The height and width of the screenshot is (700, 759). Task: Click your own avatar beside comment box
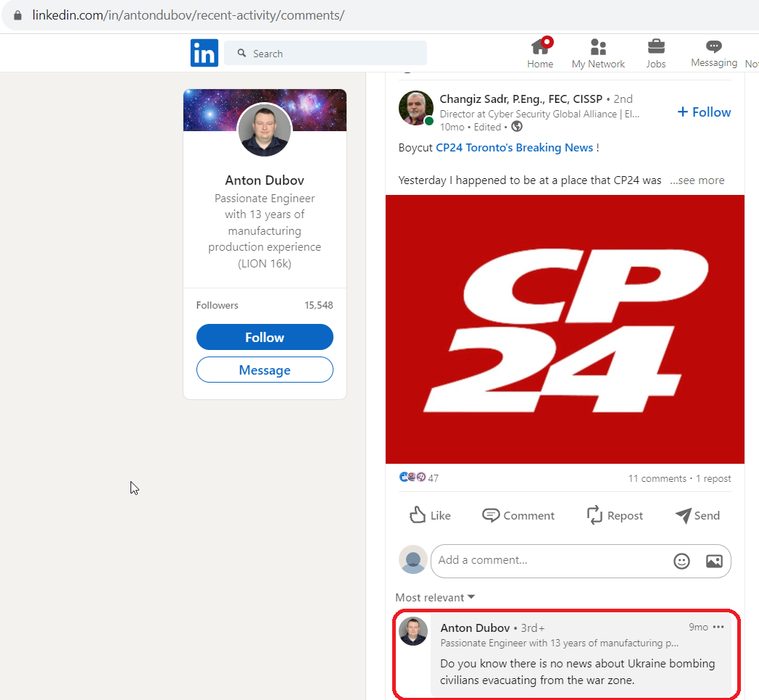(x=413, y=559)
